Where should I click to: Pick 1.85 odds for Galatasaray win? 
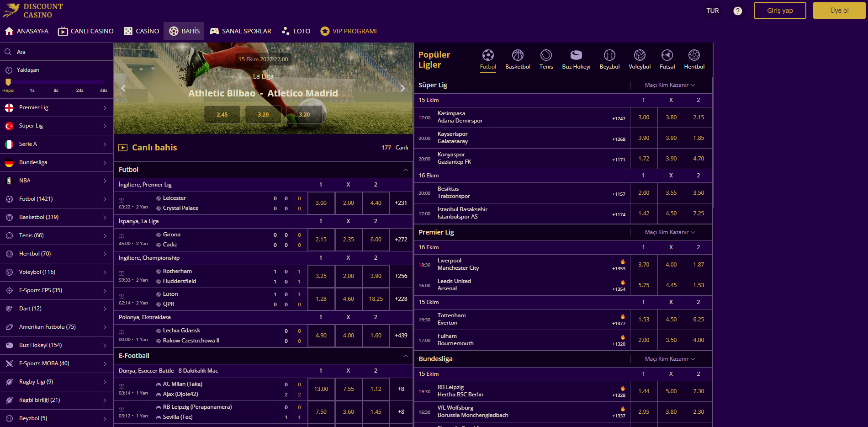[699, 138]
